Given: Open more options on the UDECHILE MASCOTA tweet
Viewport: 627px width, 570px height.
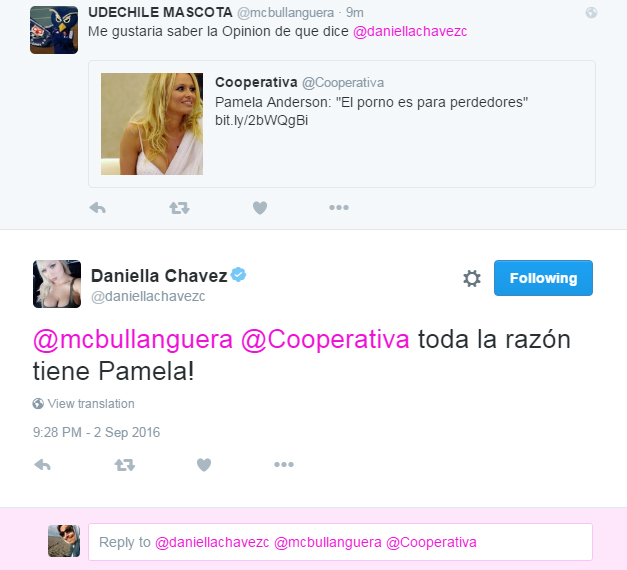Looking at the screenshot, I should [339, 207].
